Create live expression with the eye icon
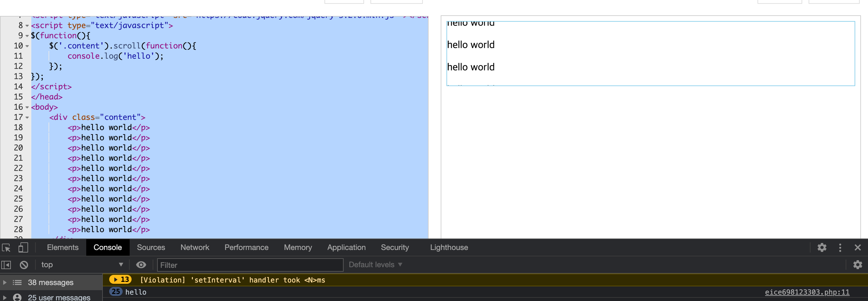Image resolution: width=868 pixels, height=301 pixels. pos(141,265)
